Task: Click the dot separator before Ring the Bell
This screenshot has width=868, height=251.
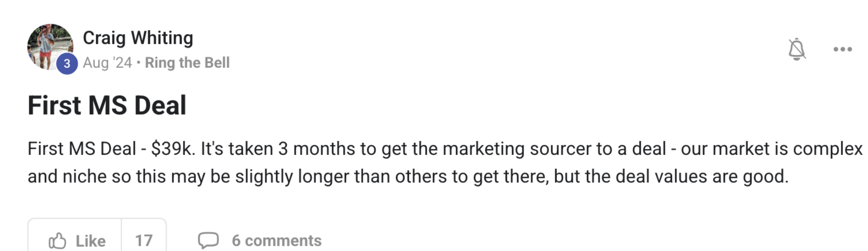Action: (x=138, y=63)
